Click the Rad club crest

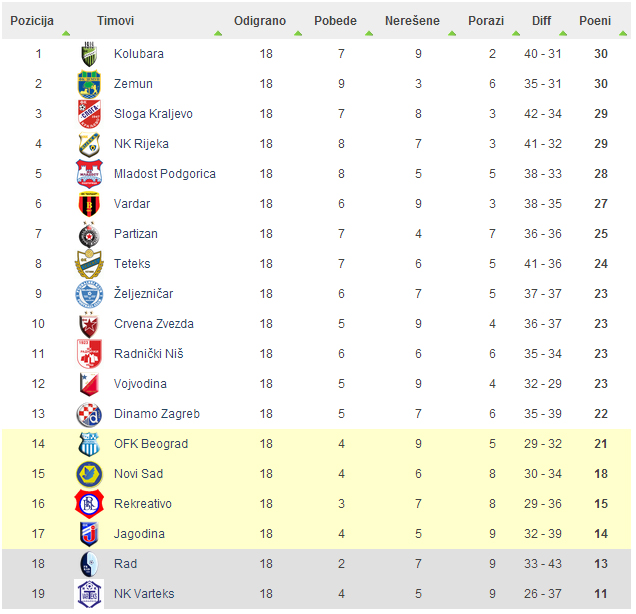[89, 564]
